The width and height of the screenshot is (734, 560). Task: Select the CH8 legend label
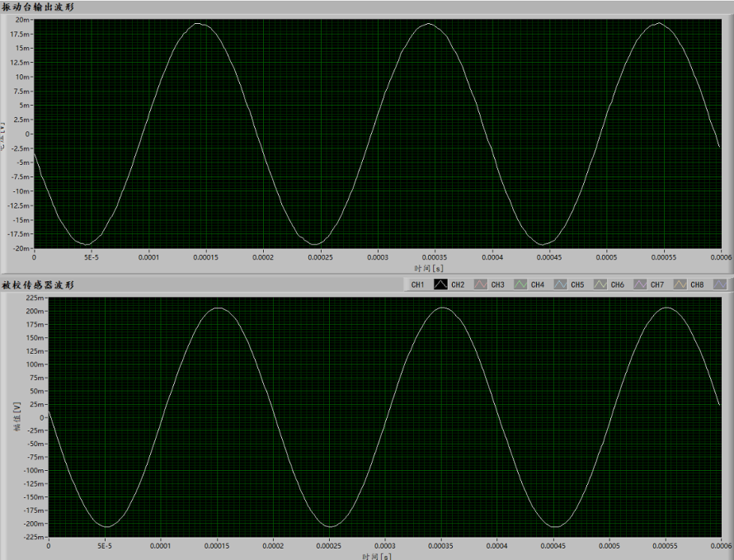[697, 285]
